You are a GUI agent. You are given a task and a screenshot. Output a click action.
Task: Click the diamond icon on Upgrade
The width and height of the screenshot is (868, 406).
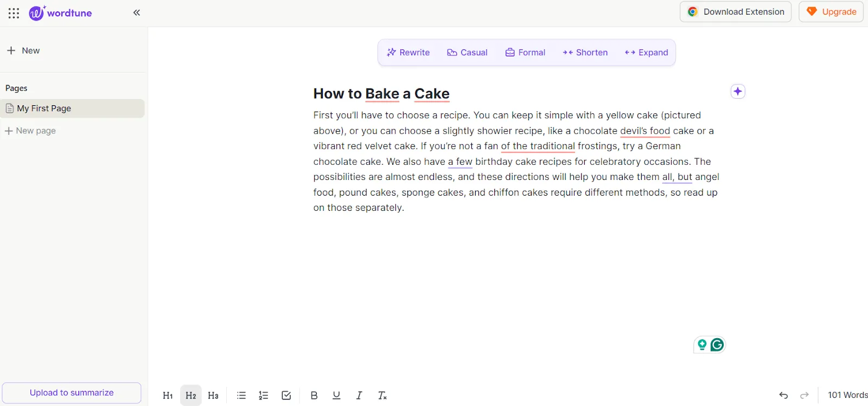coord(812,11)
